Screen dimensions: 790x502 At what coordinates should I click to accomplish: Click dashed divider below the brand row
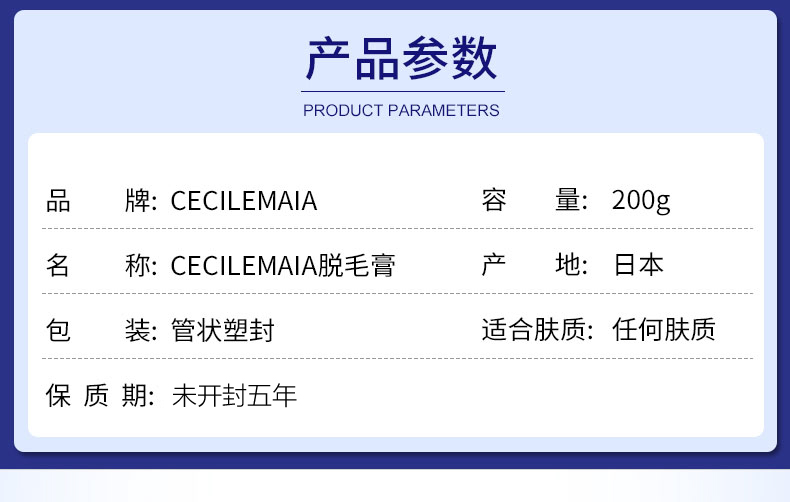click(398, 228)
